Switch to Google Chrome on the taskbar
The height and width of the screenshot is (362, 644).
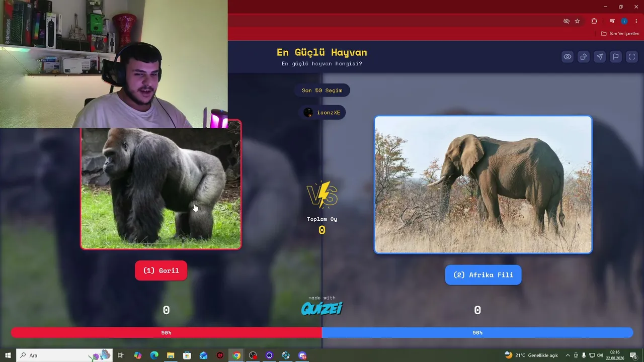(236, 355)
